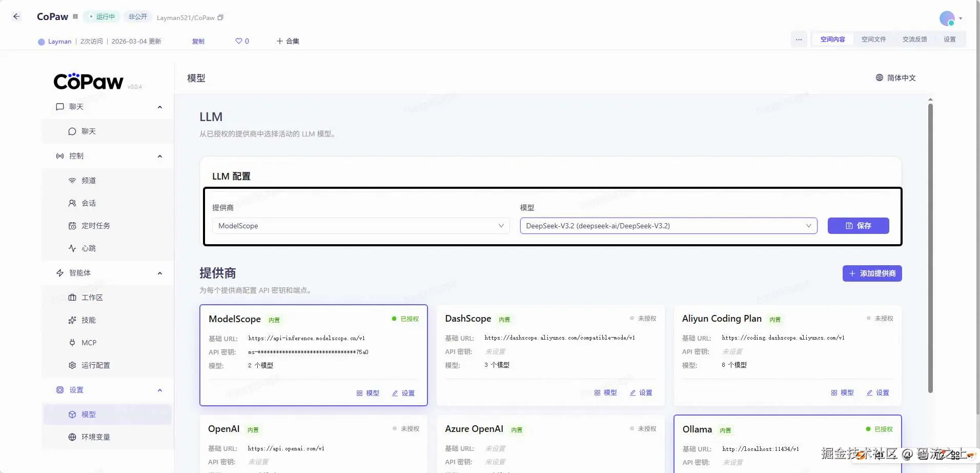Screen dimensions: 980x473
Task: Click the Aliyun Coding Plan card title
Action: [x=722, y=319]
